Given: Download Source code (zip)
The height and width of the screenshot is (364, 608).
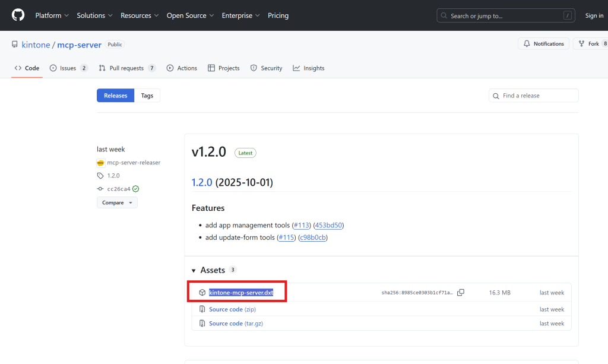Looking at the screenshot, I should [x=232, y=309].
